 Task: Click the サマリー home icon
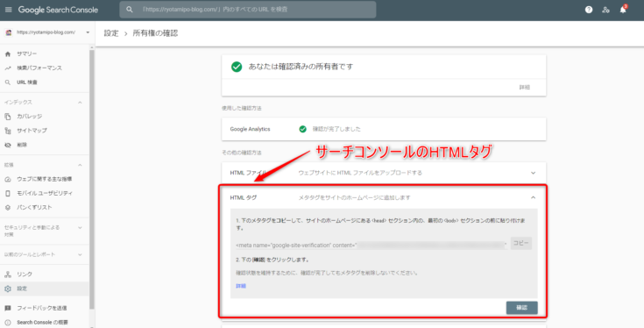click(8, 53)
